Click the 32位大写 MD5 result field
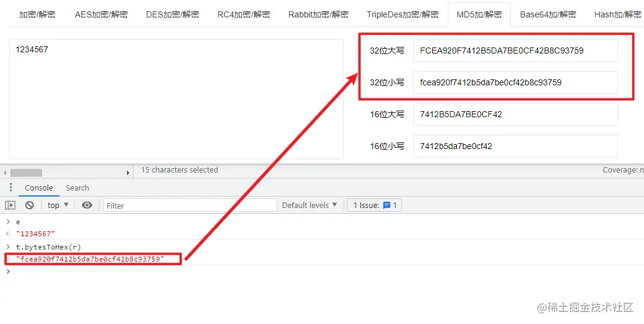 click(x=515, y=50)
